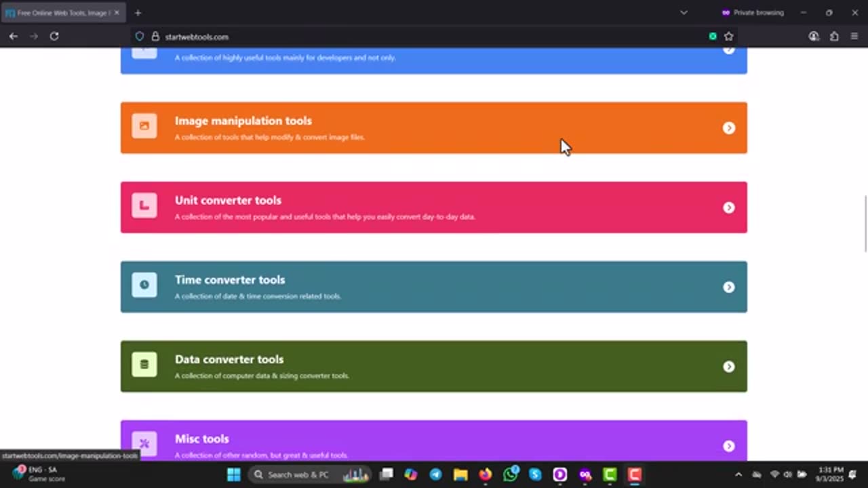
Task: Open the Game score widget
Action: point(37,474)
